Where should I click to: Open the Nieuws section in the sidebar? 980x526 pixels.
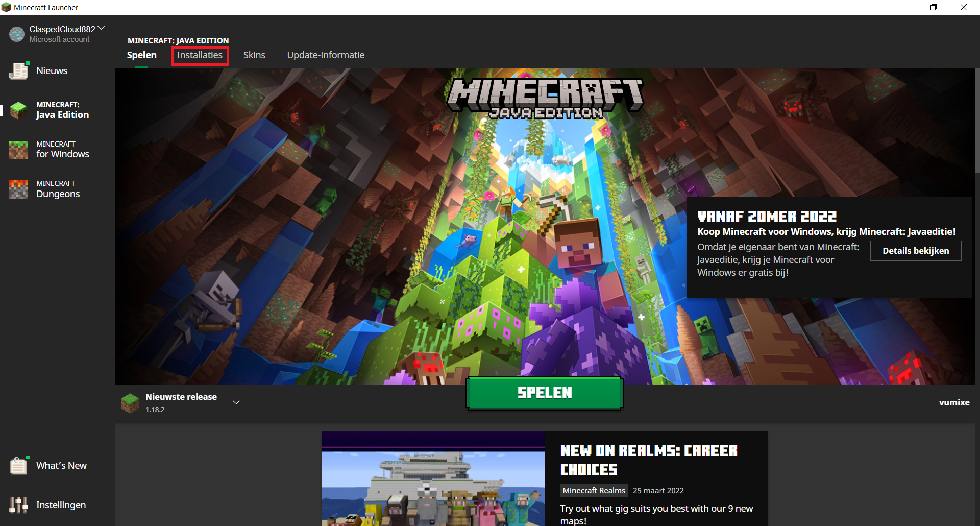pos(51,70)
